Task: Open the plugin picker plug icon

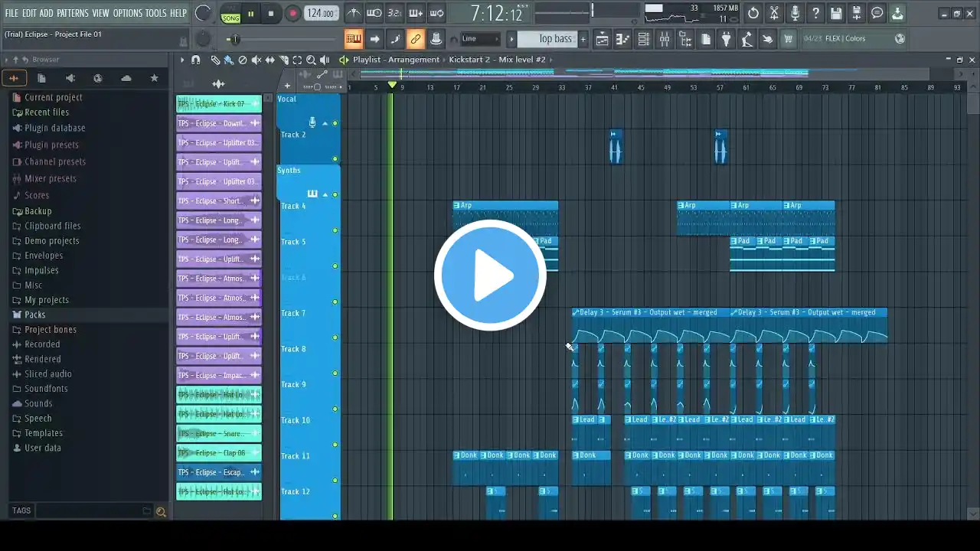Action: point(727,39)
